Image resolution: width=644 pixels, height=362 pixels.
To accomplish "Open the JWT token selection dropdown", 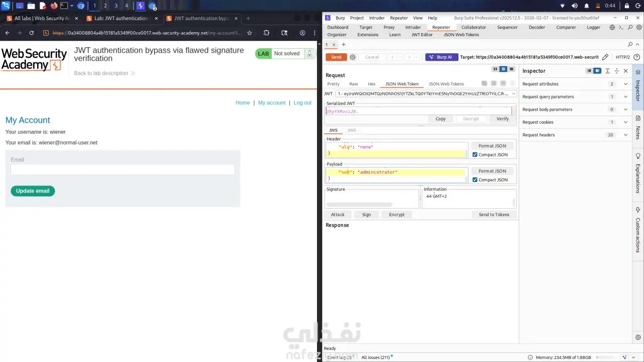I will pos(427,94).
